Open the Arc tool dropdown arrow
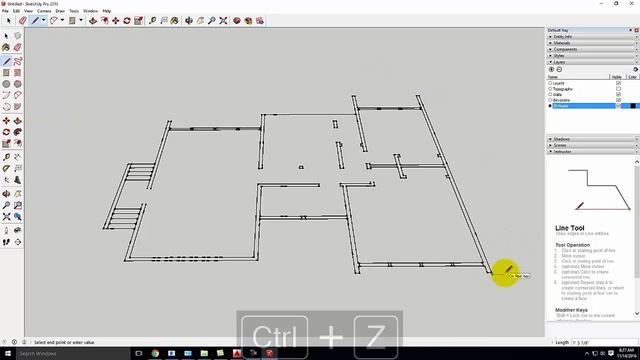 pos(62,20)
